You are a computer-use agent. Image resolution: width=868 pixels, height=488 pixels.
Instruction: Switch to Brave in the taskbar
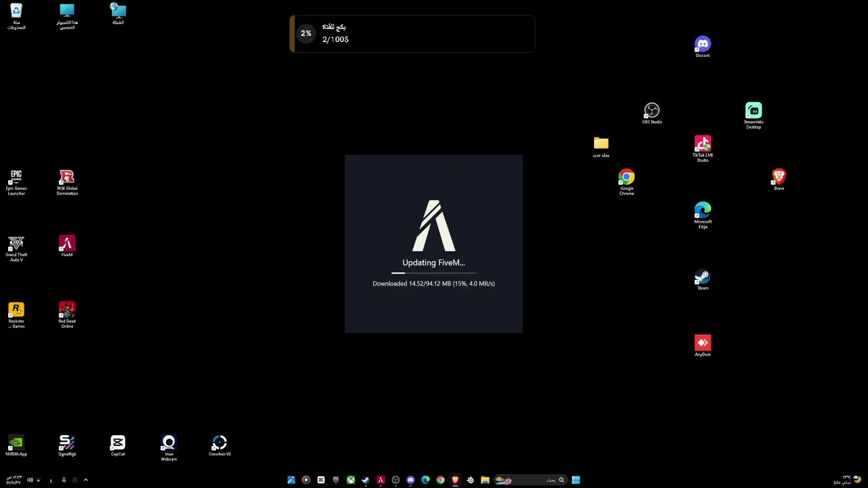[455, 480]
